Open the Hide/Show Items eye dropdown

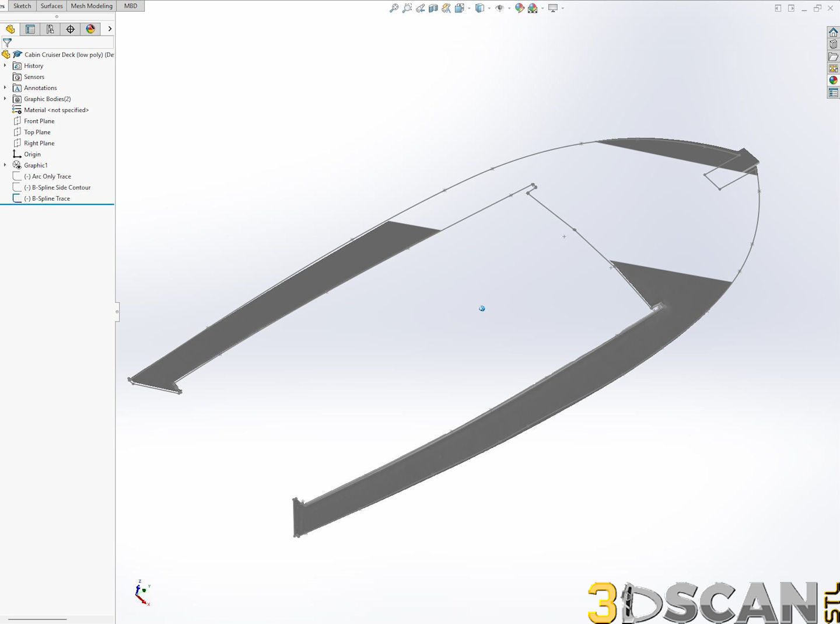509,8
